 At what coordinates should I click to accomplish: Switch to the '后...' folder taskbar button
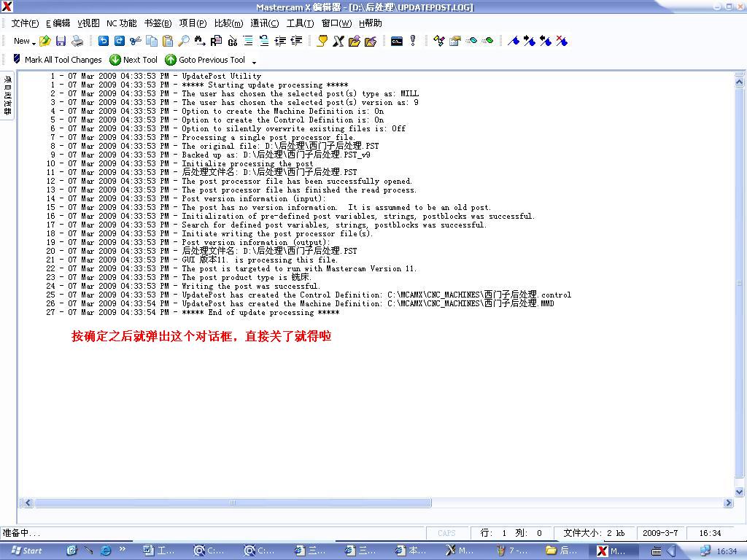coord(562,551)
